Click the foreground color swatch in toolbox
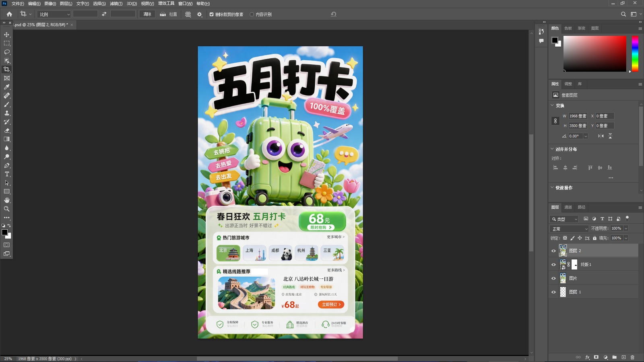This screenshot has height=362, width=644. 4,232
